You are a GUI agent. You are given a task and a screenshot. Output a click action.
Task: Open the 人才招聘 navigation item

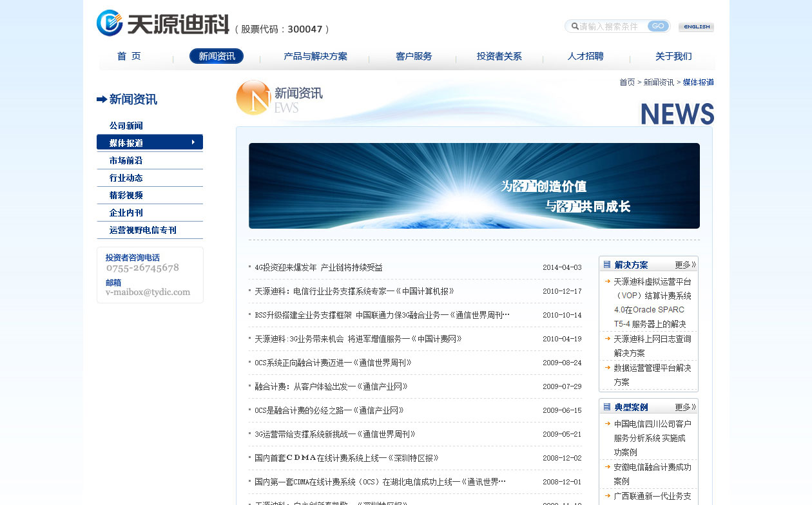pos(585,57)
